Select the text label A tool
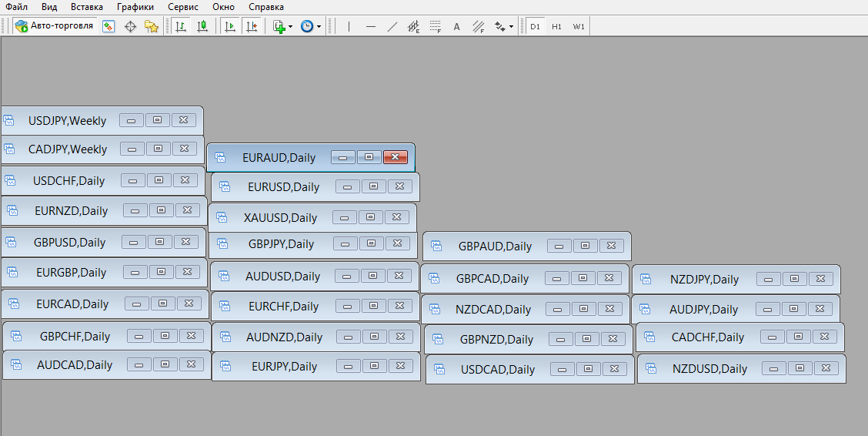868x436 pixels. tap(456, 26)
